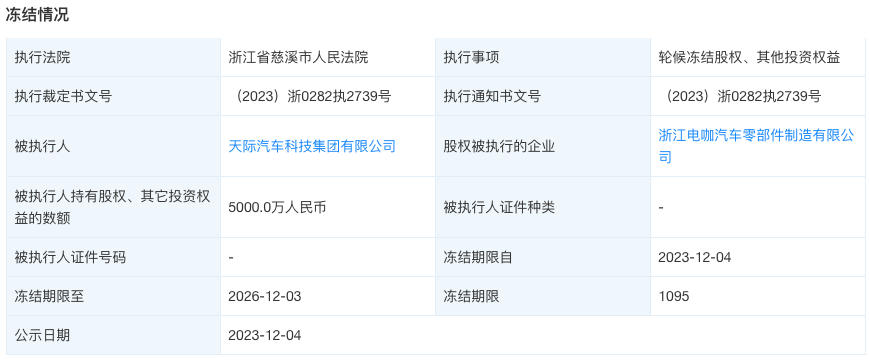Select the amount 5000.0万人民币
Image resolution: width=870 pixels, height=360 pixels.
(x=277, y=207)
